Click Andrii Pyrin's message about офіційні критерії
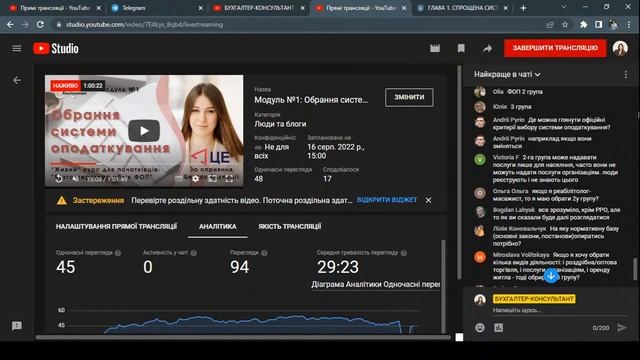640x360 pixels. 551,124
